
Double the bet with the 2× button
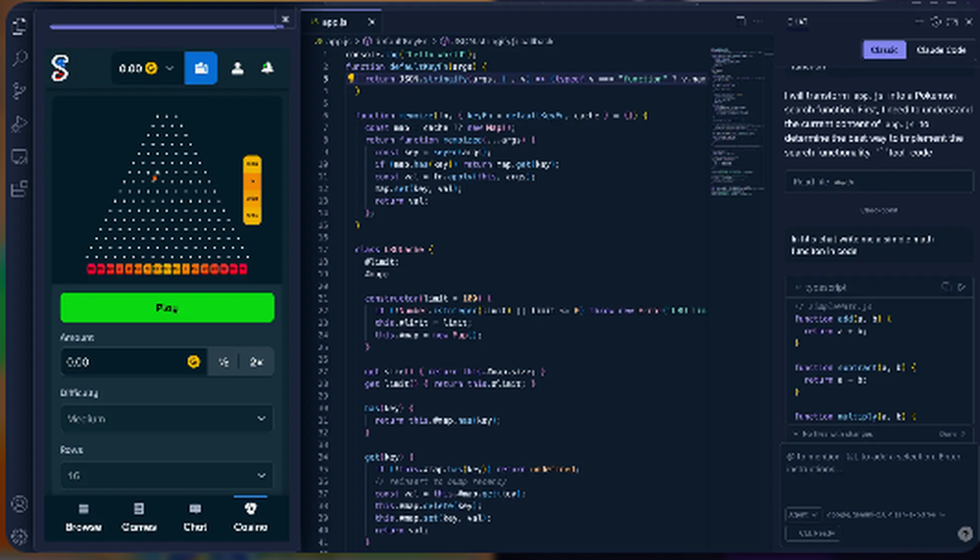tap(256, 362)
